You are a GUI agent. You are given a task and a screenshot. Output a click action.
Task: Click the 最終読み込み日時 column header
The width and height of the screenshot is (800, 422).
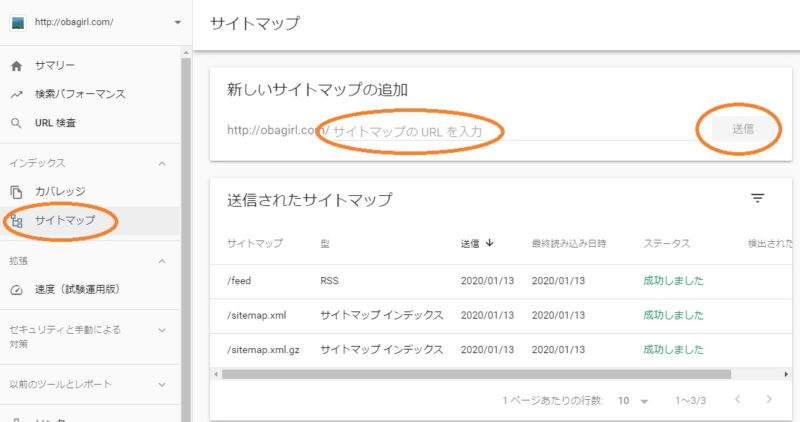click(569, 243)
